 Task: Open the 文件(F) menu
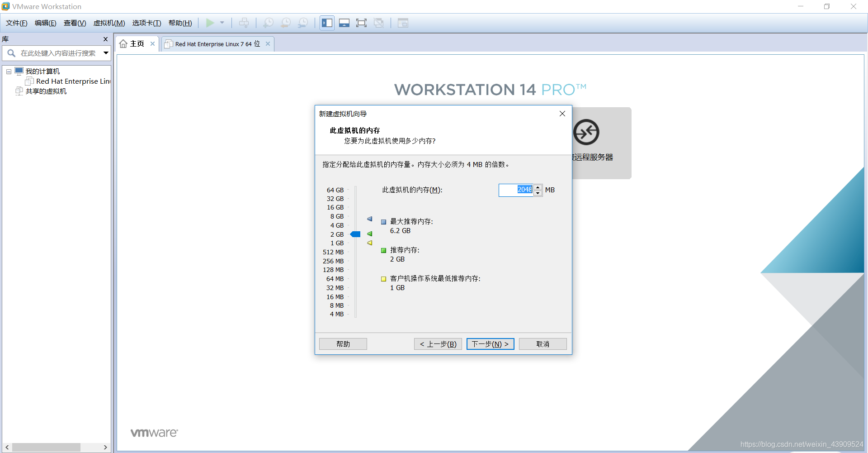pyautogui.click(x=17, y=23)
